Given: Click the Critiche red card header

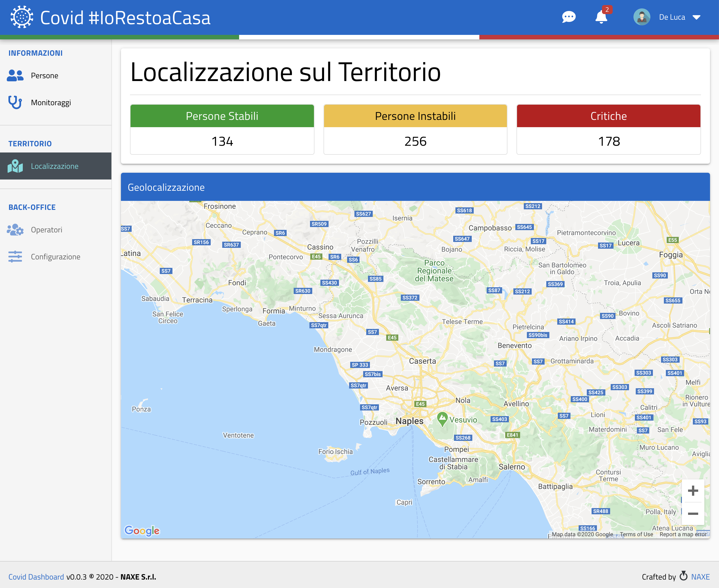Looking at the screenshot, I should 608,116.
